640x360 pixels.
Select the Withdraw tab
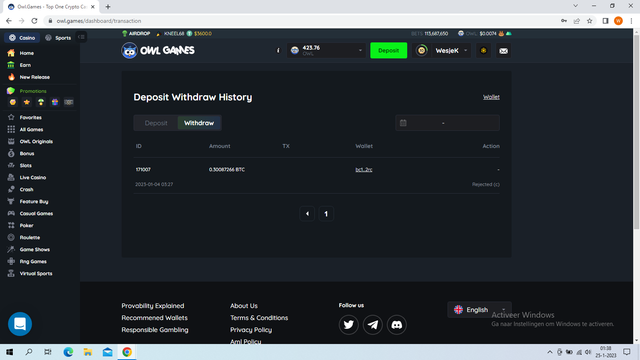(199, 123)
